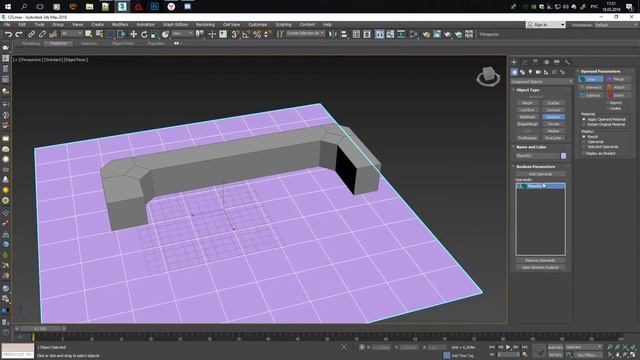Click the Add Operands button
Viewport: 640px width, 360px height.
(x=540, y=174)
